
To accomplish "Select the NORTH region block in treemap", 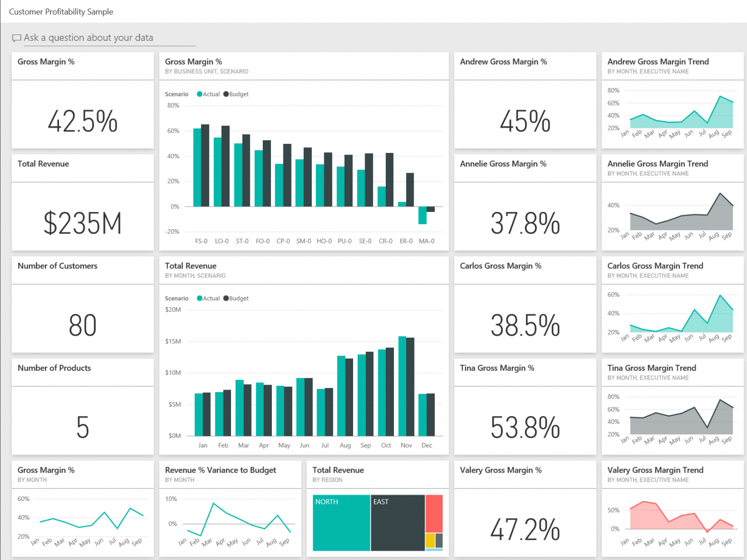I will (x=341, y=523).
